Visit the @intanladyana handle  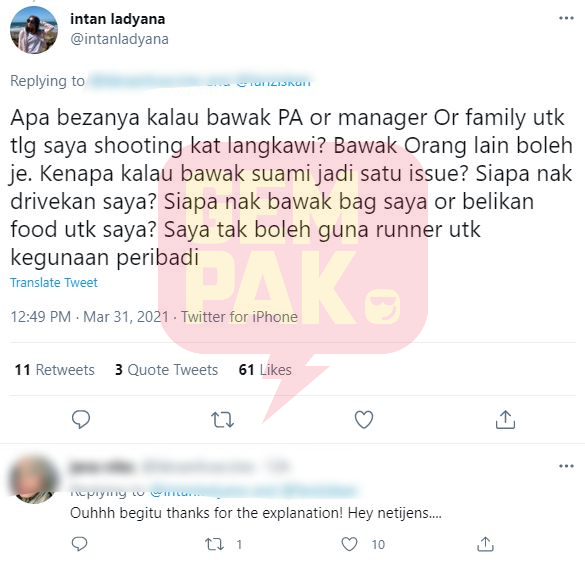(x=119, y=39)
